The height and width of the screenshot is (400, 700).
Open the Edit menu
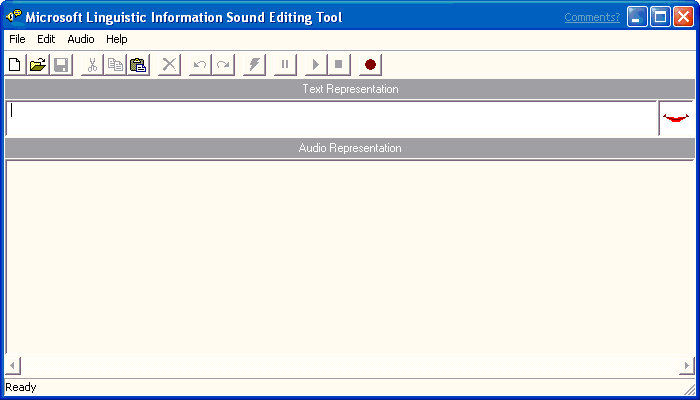(46, 39)
